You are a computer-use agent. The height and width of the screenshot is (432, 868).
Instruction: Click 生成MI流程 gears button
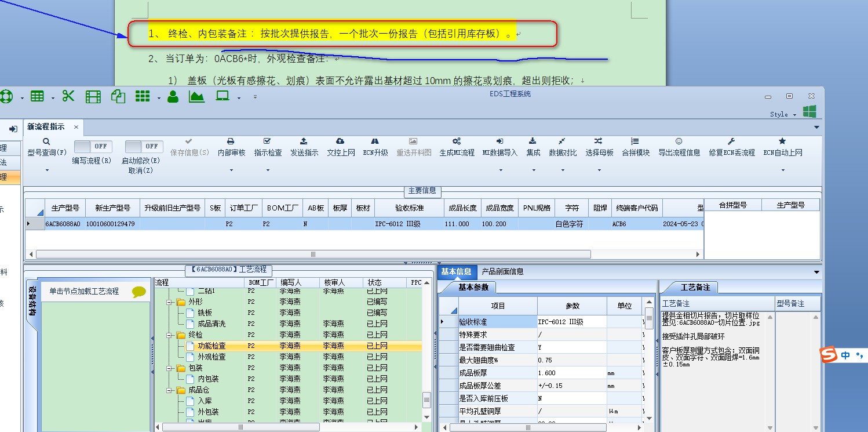pyautogui.click(x=457, y=147)
